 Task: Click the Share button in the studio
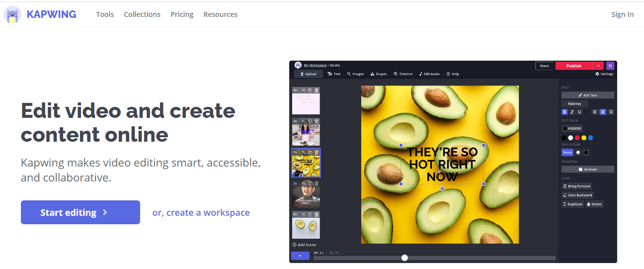[x=544, y=66]
